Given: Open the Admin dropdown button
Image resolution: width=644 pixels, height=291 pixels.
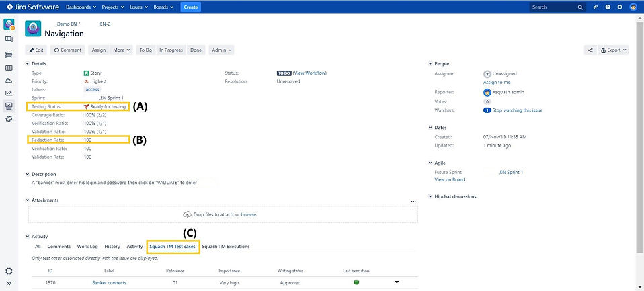Looking at the screenshot, I should (221, 50).
